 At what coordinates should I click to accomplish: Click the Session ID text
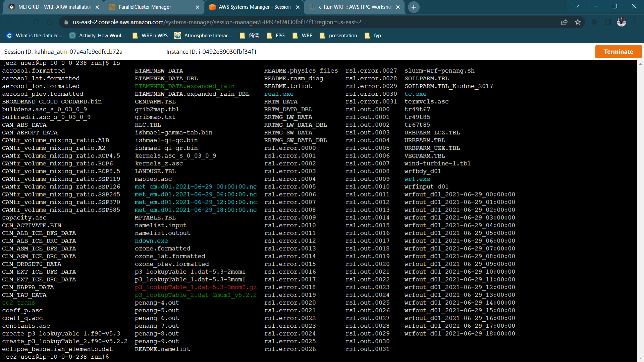63,52
